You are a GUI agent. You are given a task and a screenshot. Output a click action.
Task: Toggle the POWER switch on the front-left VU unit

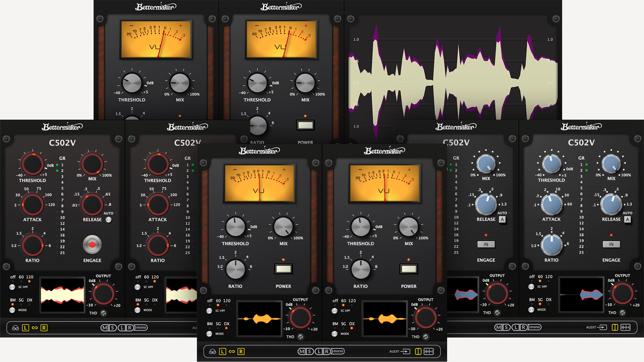pos(283,269)
